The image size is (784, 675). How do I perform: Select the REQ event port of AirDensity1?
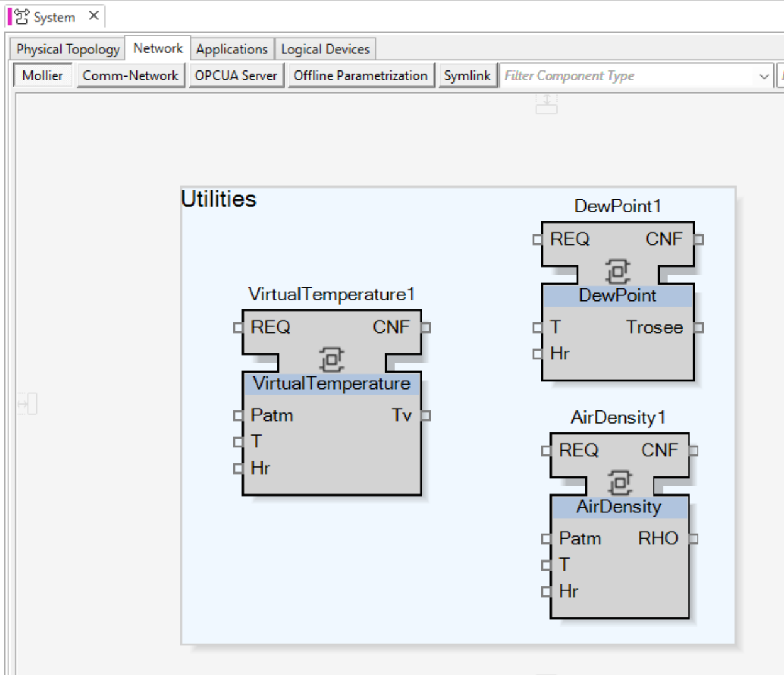click(546, 451)
